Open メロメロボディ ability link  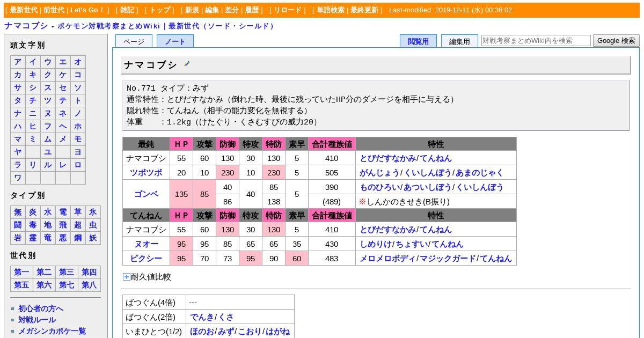(387, 259)
